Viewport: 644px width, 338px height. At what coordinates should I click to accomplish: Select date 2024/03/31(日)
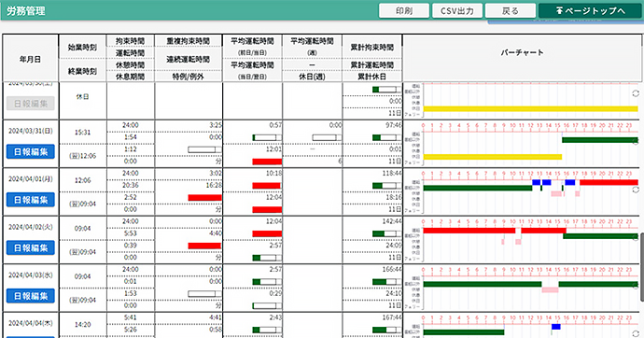(x=31, y=131)
